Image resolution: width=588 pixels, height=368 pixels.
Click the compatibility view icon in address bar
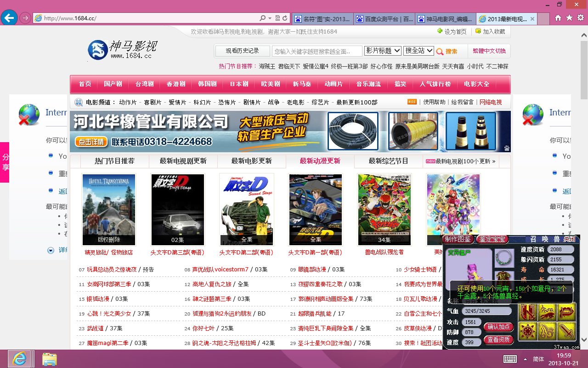pyautogui.click(x=277, y=18)
